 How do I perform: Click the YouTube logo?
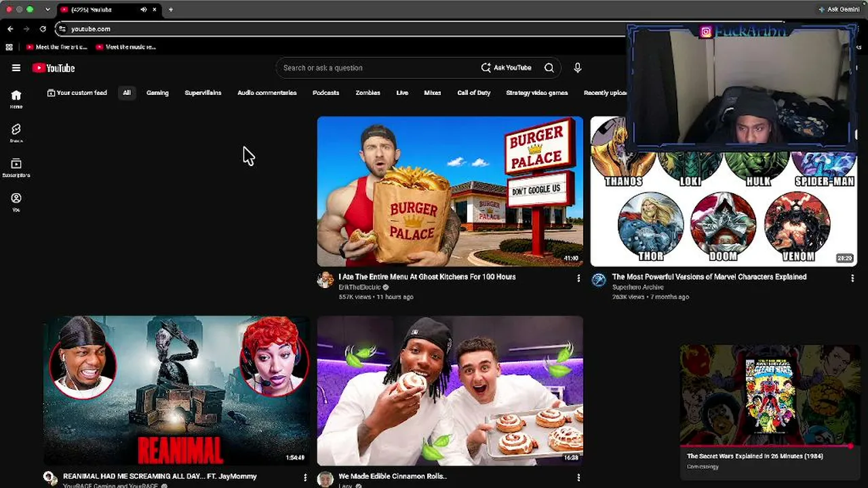click(54, 68)
